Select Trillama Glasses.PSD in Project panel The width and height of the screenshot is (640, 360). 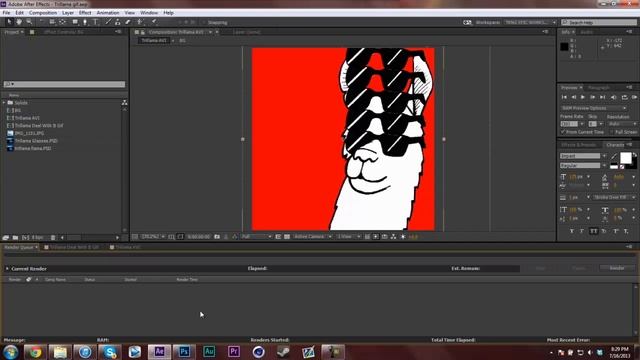click(36, 141)
